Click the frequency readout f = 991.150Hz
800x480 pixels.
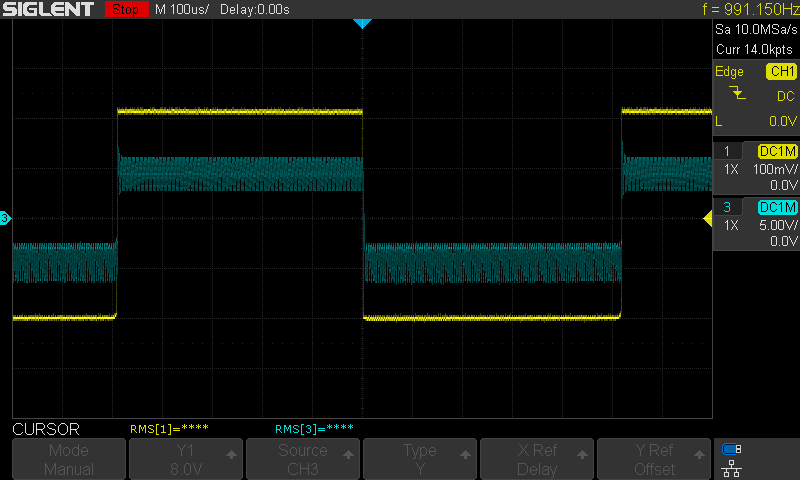click(x=751, y=9)
